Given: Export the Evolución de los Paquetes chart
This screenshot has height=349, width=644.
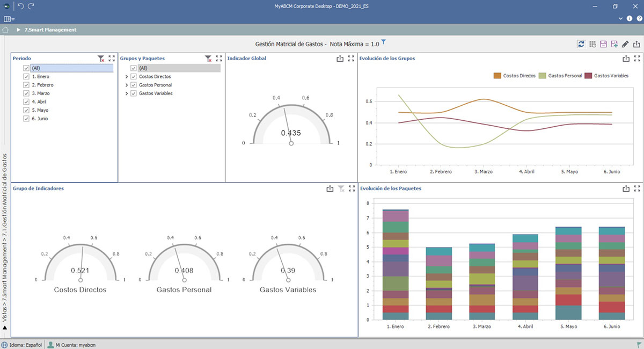Looking at the screenshot, I should (x=626, y=188).
